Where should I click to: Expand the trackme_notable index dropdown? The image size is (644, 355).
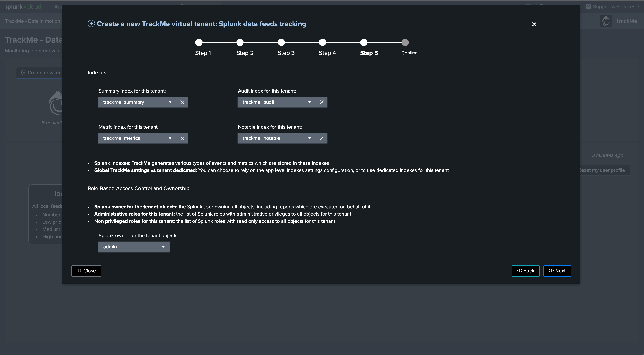[x=277, y=138]
